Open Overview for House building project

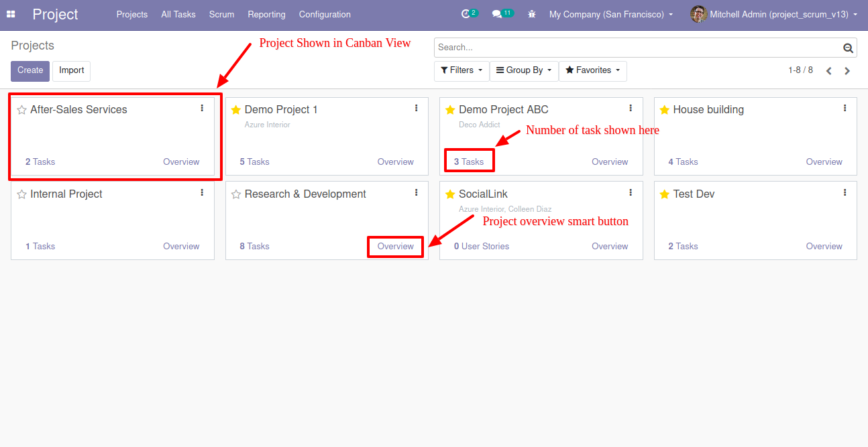[824, 162]
